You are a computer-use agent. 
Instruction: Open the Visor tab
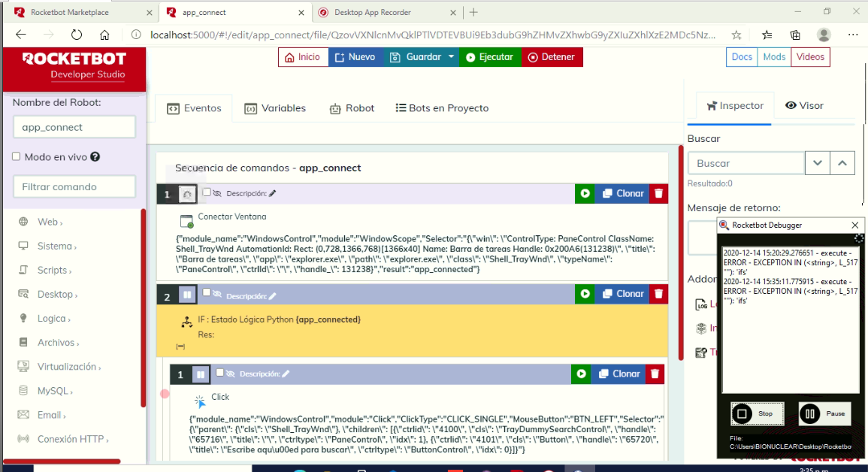click(804, 106)
